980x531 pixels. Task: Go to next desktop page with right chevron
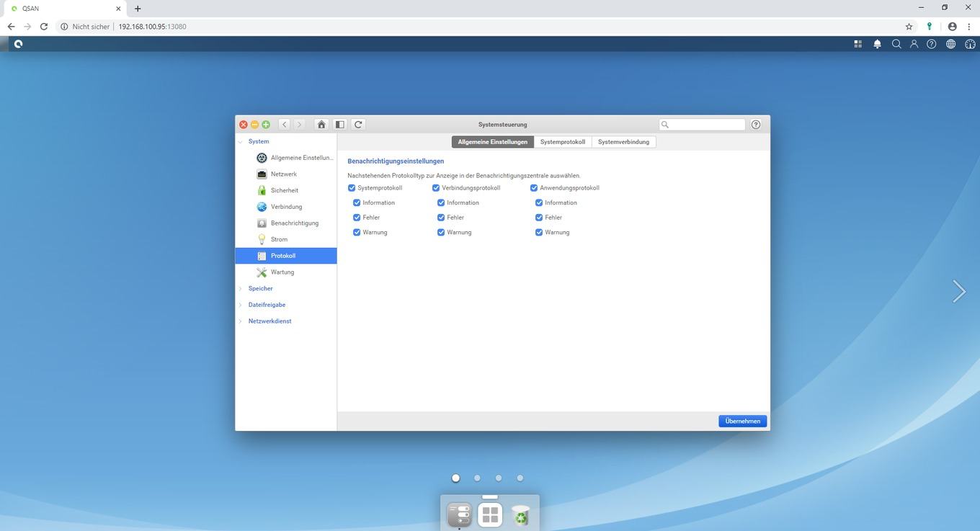tap(958, 291)
